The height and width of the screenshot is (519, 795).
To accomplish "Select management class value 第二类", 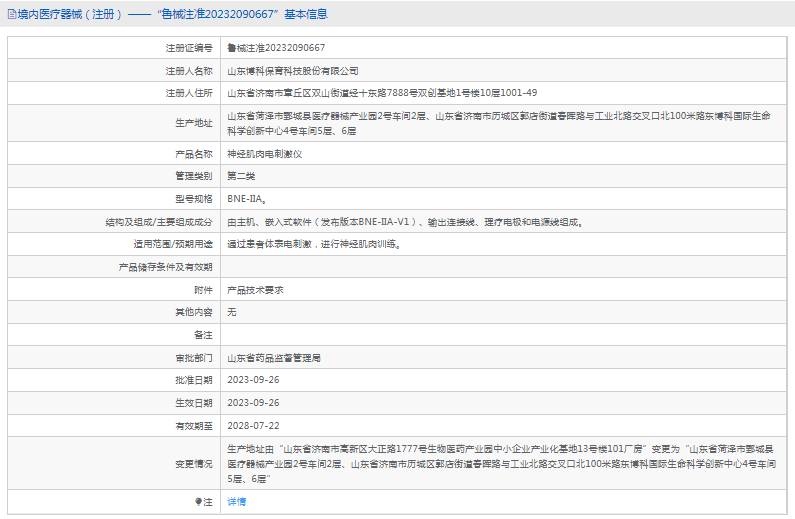I will (241, 176).
